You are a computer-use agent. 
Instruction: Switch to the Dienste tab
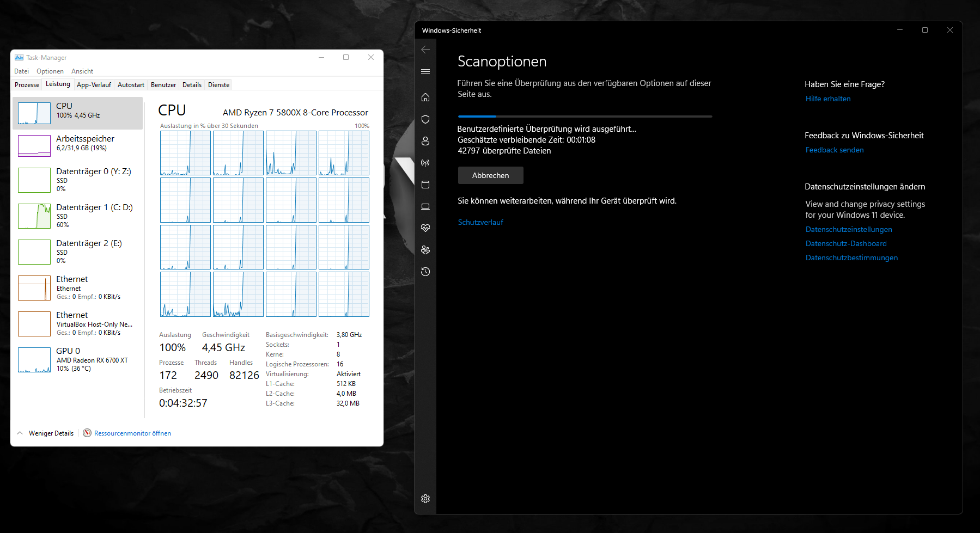(218, 85)
